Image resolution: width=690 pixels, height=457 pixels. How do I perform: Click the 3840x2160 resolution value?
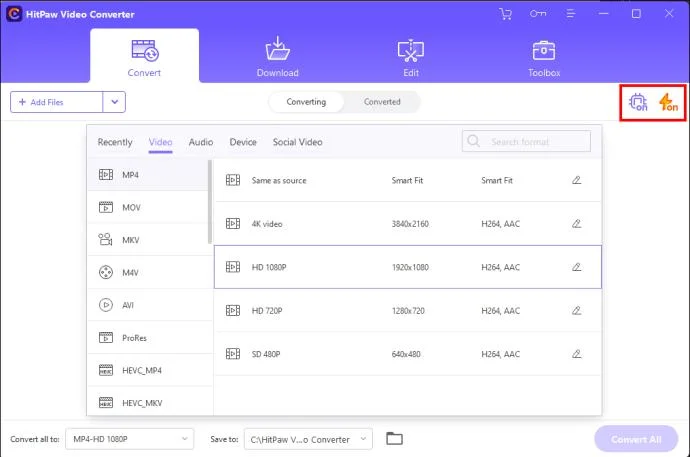[410, 224]
